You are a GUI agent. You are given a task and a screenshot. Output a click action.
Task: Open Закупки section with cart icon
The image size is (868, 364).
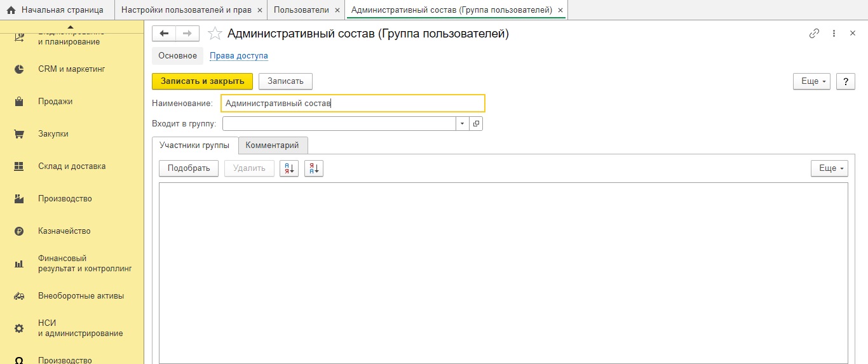(72, 133)
